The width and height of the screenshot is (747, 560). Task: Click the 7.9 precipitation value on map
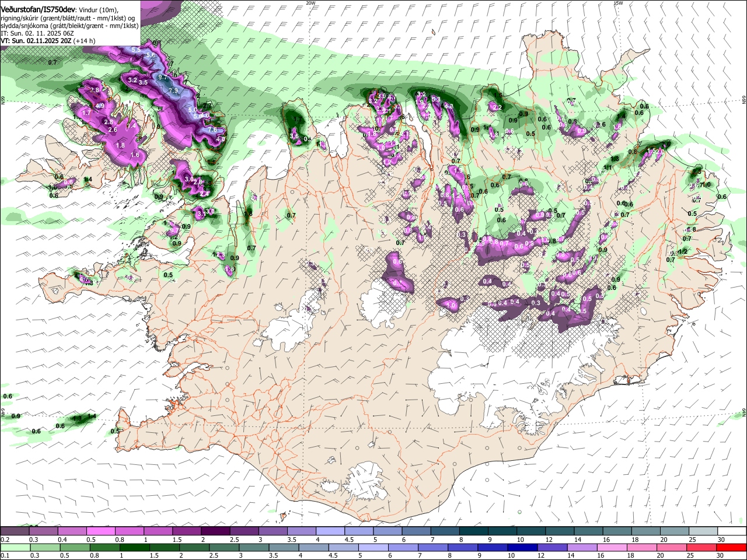pos(173,90)
